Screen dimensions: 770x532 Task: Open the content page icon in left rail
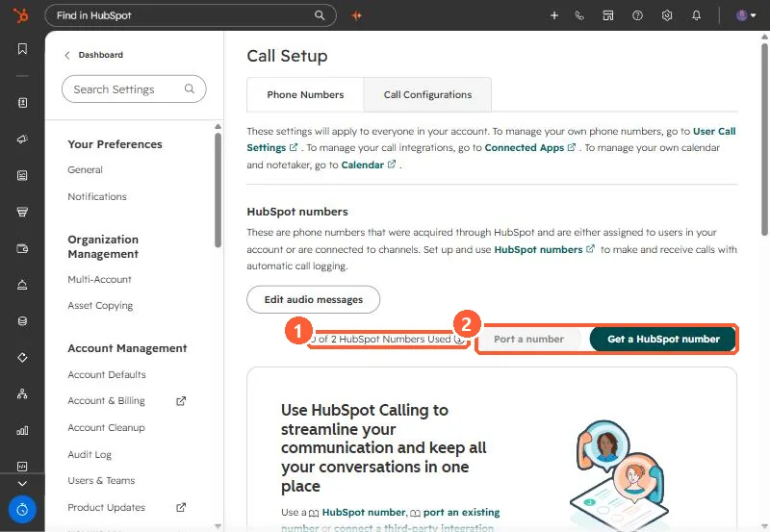(22, 175)
